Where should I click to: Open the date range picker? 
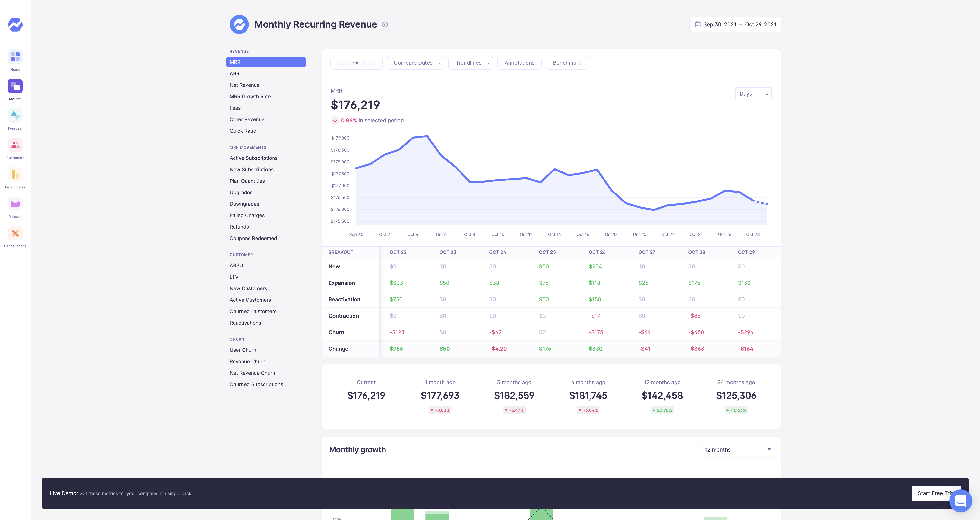(x=735, y=24)
